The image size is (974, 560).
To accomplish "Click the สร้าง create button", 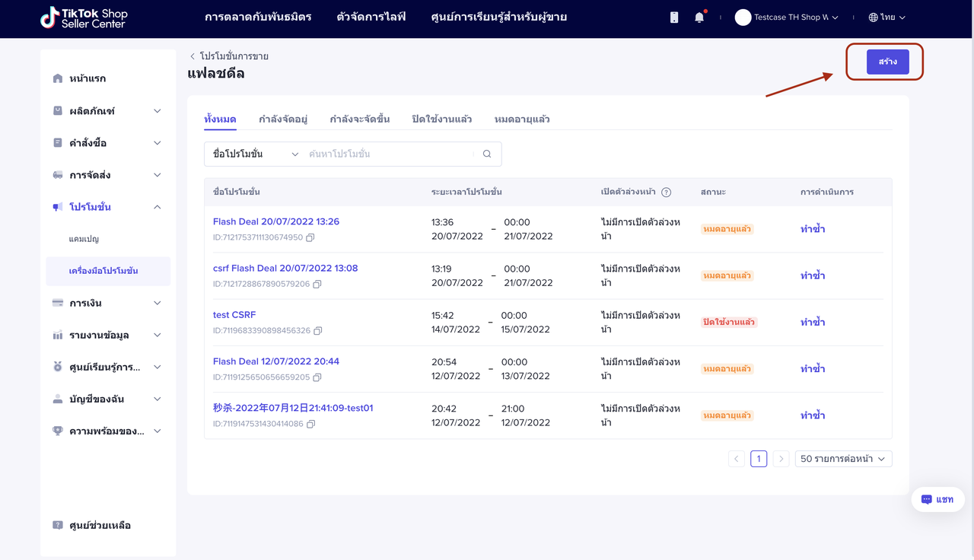I will pyautogui.click(x=887, y=62).
